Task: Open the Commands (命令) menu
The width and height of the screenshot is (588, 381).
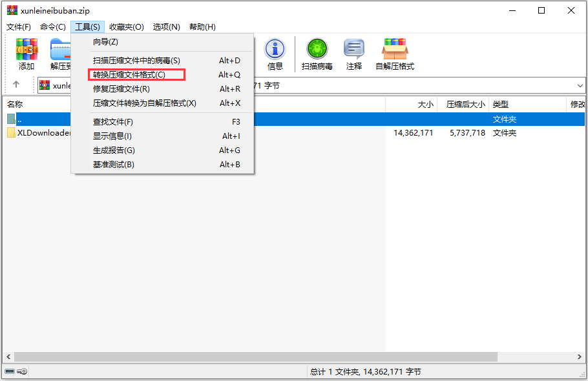Action: [x=53, y=27]
